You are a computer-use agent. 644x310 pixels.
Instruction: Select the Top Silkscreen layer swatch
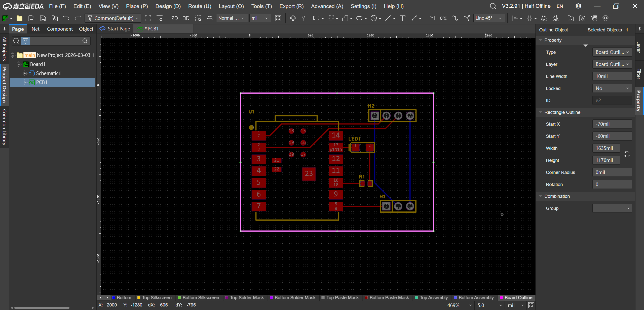coord(139,298)
